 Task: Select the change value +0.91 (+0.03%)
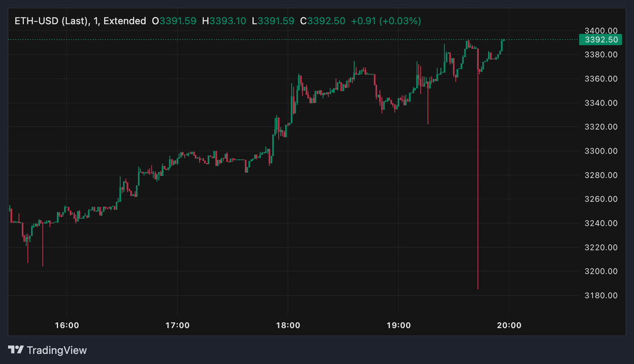click(386, 21)
